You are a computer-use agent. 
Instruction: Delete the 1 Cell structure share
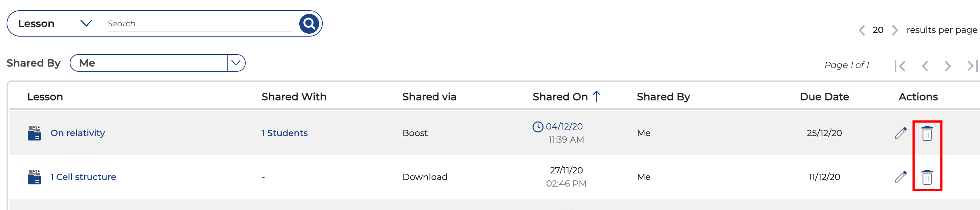[x=927, y=177]
